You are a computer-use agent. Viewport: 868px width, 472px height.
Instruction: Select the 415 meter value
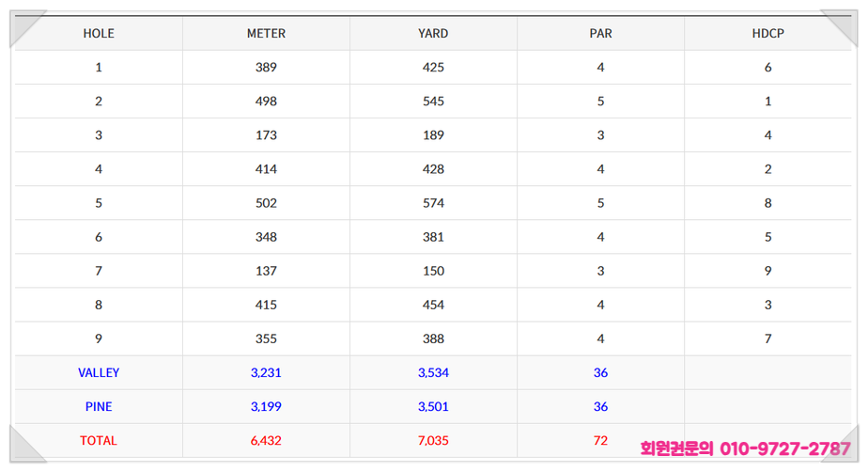266,305
